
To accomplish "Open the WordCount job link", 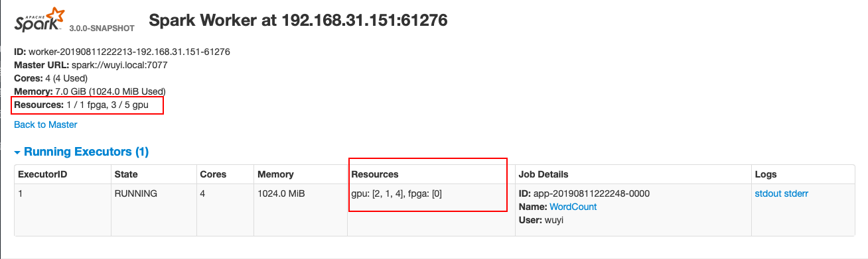I will click(x=573, y=207).
